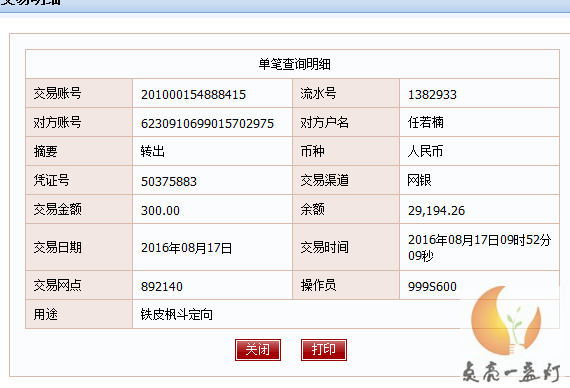Viewport: 570px width, 388px height.
Task: Click the 对方户名 label
Action: click(x=324, y=123)
